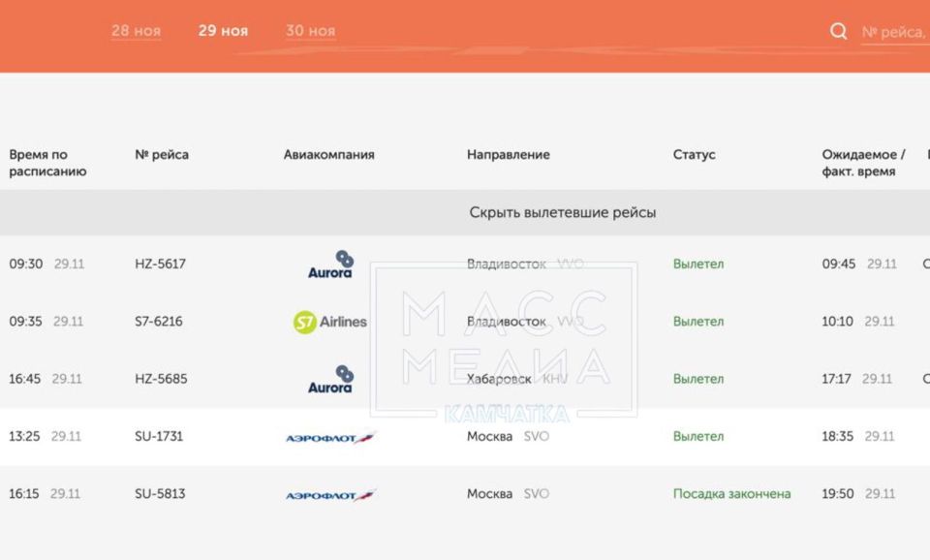Click the 'Посадка закончена' status text

point(730,493)
